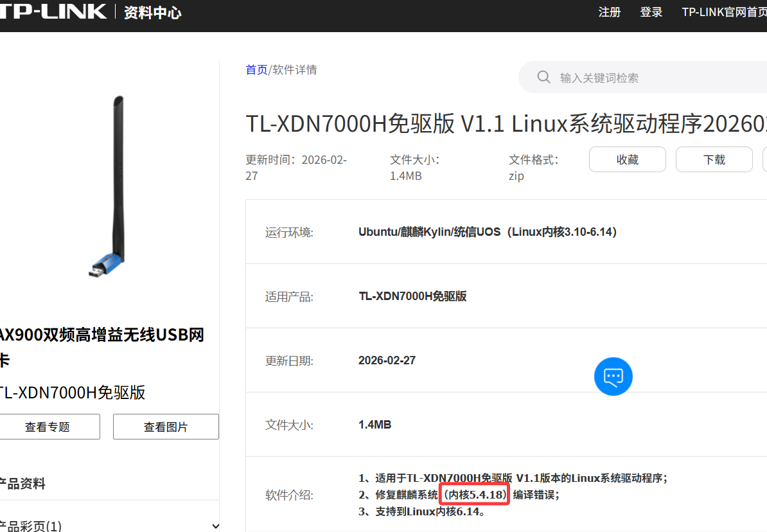767x532 pixels.
Task: Open the blue floating chat support icon
Action: (613, 377)
